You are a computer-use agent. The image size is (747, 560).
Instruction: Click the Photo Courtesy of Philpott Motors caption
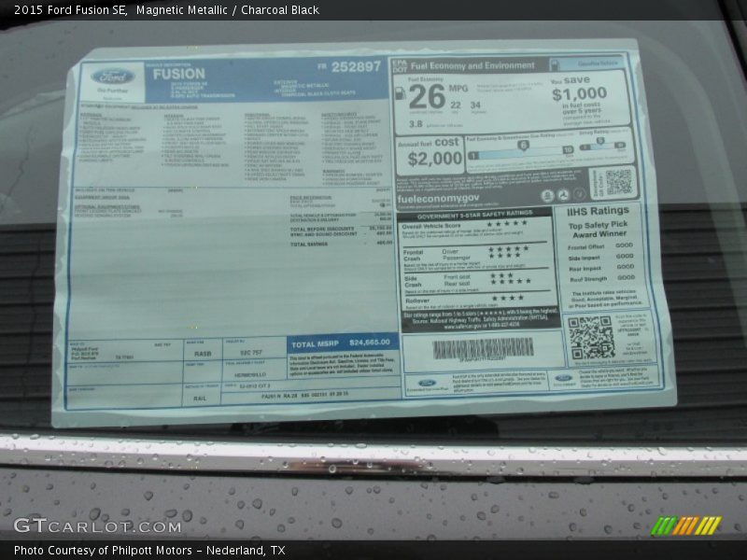tap(149, 551)
